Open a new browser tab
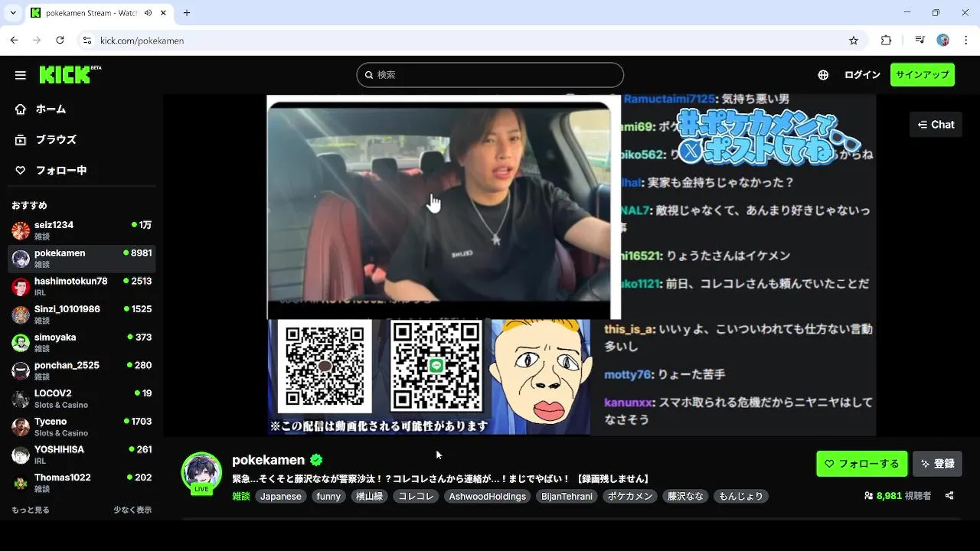Image resolution: width=980 pixels, height=551 pixels. pos(187,13)
